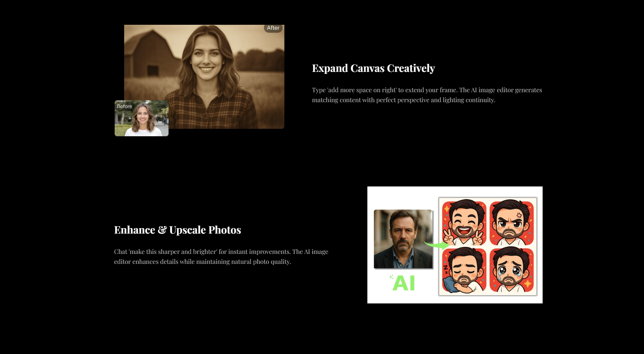644x354 pixels.
Task: Toggle the After label on the portrait
Action: (273, 28)
